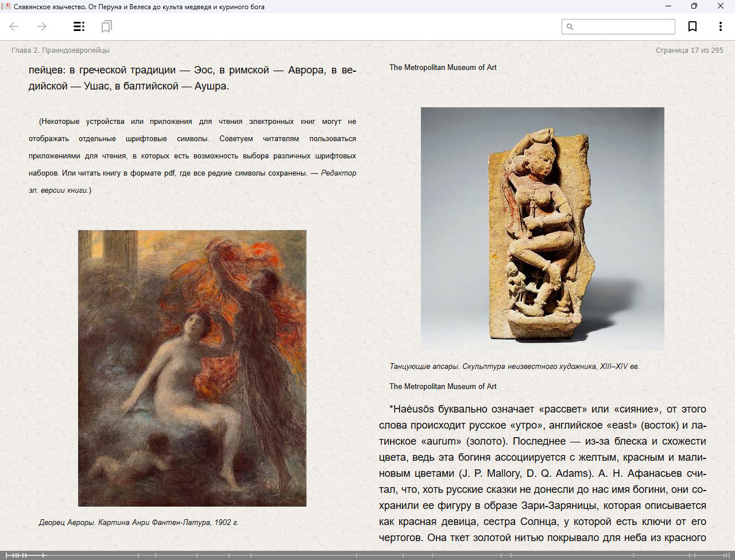Click the reading progress bar at the bottom

(367, 555)
